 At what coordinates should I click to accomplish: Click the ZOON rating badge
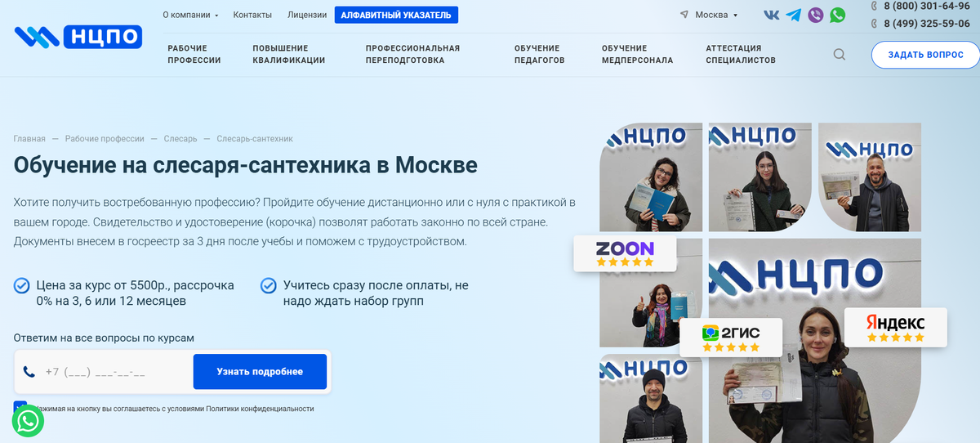pos(625,253)
